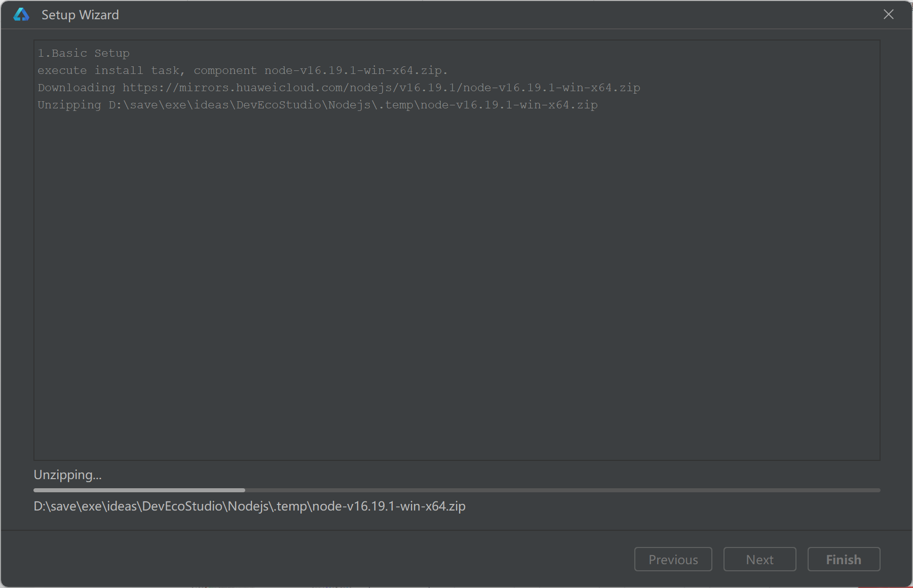Click 'node-v16.19.1-win-x64.zip' in the execute line

point(356,70)
